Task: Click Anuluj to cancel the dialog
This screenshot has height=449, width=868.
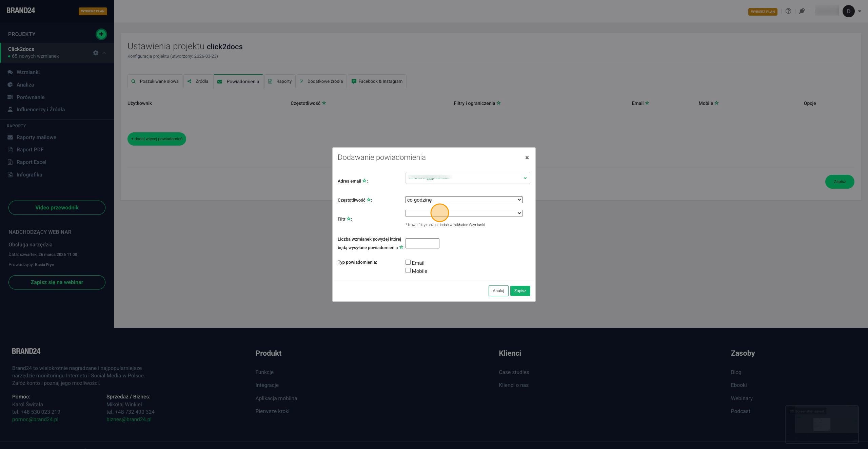Action: tap(498, 291)
